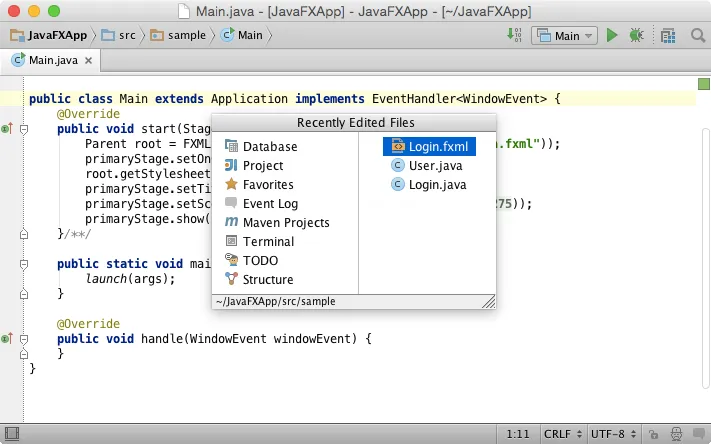
Task: Click the Run green play button
Action: point(612,35)
